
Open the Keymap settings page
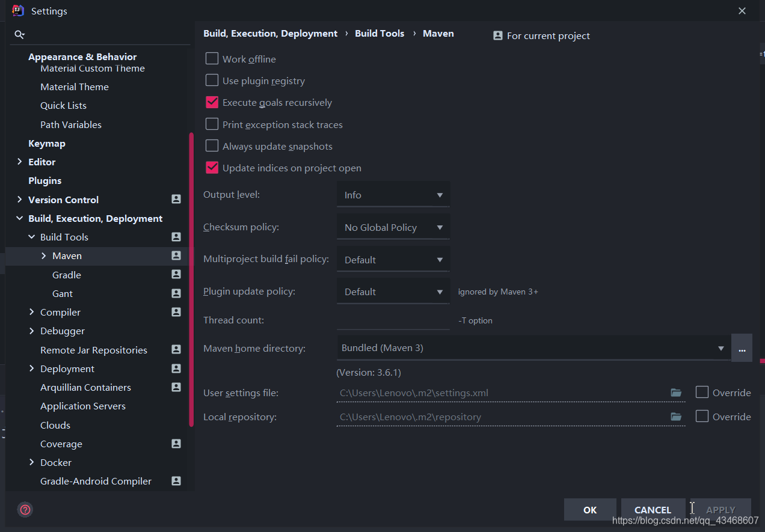coord(47,143)
